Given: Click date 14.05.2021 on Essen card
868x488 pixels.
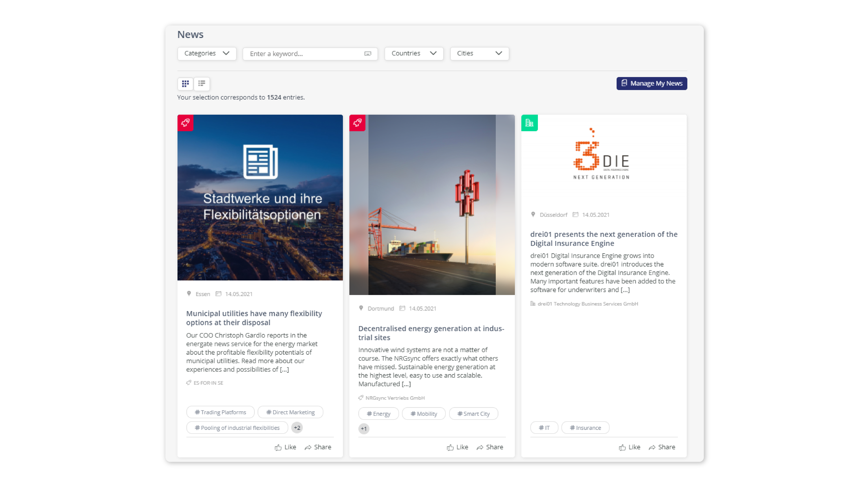Looking at the screenshot, I should tap(239, 294).
